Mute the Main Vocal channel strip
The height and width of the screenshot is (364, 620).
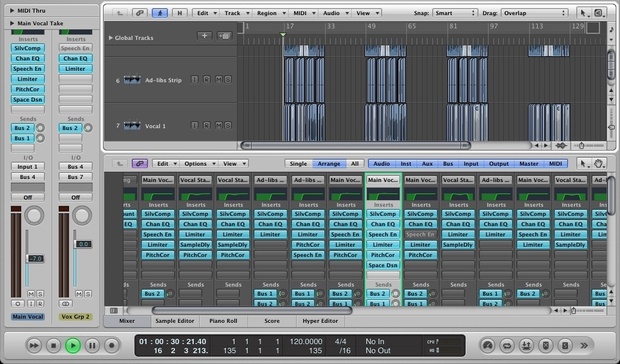click(31, 294)
